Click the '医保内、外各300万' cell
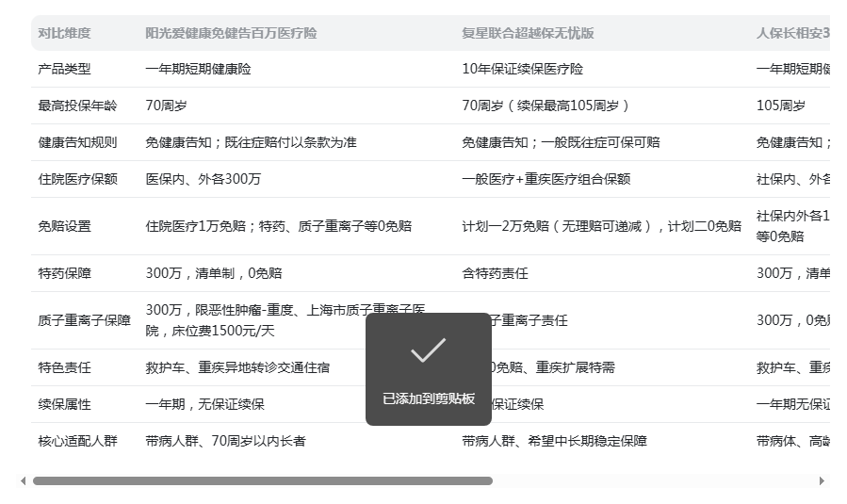This screenshot has height=504, width=847. 204,179
